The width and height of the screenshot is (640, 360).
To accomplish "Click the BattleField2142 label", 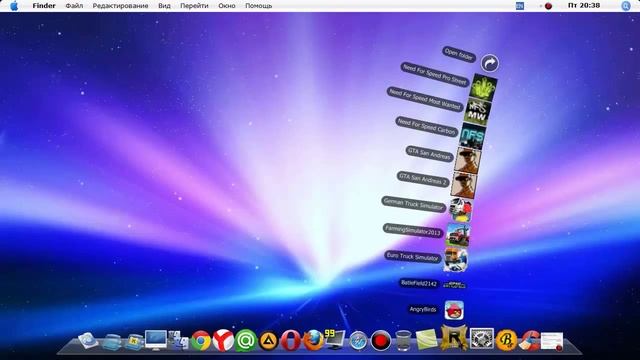I will (x=419, y=283).
